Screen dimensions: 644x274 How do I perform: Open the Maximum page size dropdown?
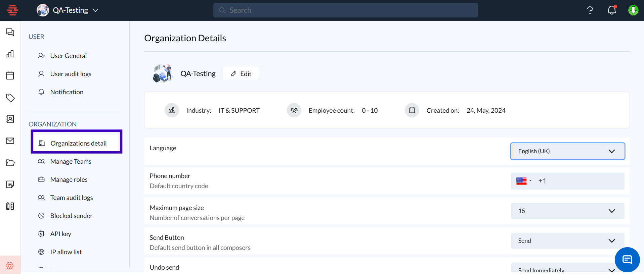point(567,211)
